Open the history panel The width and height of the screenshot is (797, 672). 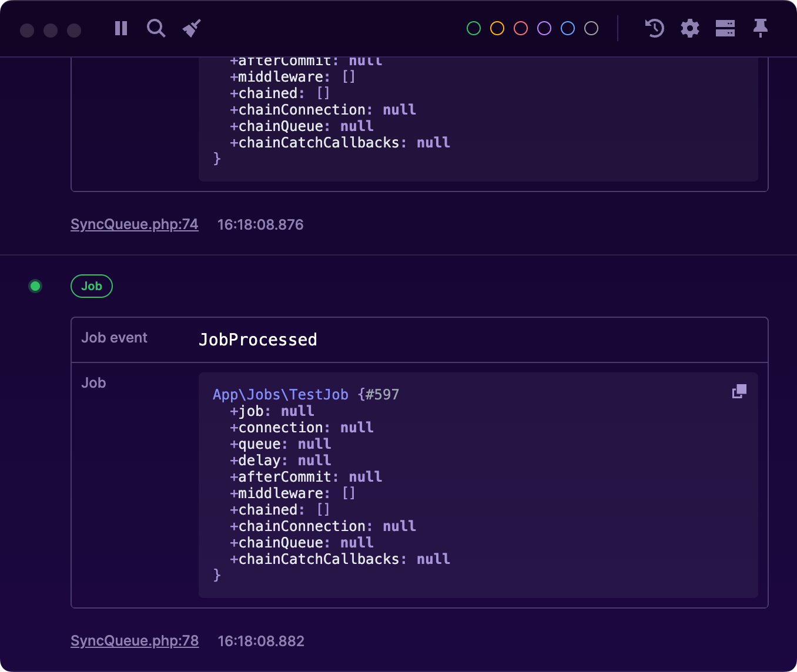point(654,28)
